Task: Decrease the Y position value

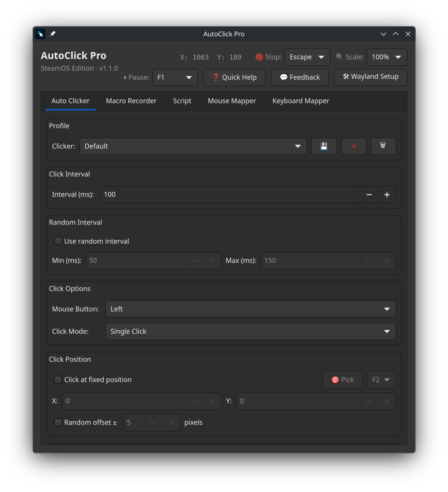Action: [369, 401]
